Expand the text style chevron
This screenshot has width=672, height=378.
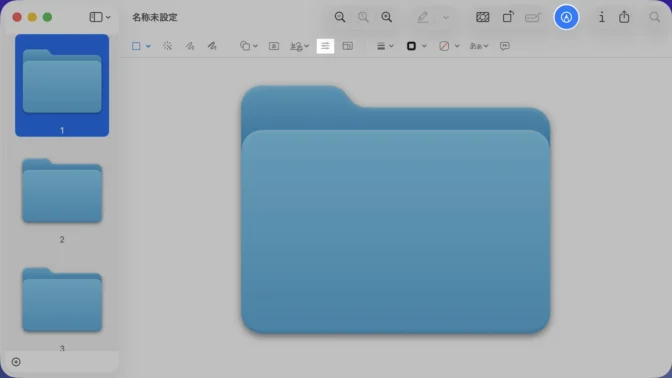pos(486,46)
